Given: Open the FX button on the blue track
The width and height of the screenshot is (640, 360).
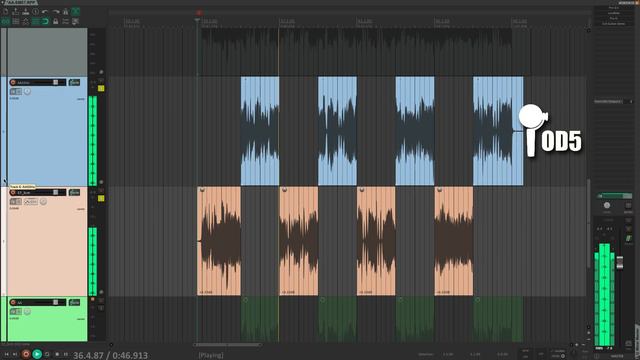Looking at the screenshot, I should click(x=74, y=82).
